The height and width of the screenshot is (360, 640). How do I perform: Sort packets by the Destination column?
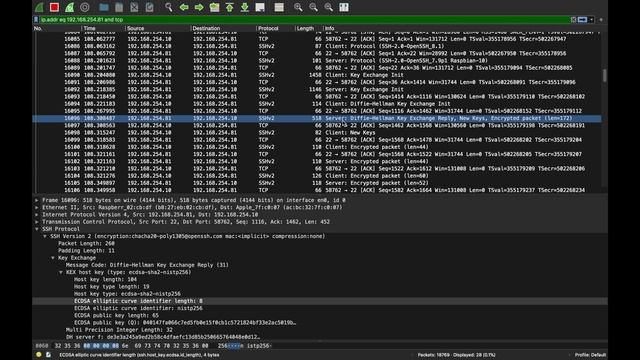coord(223,29)
